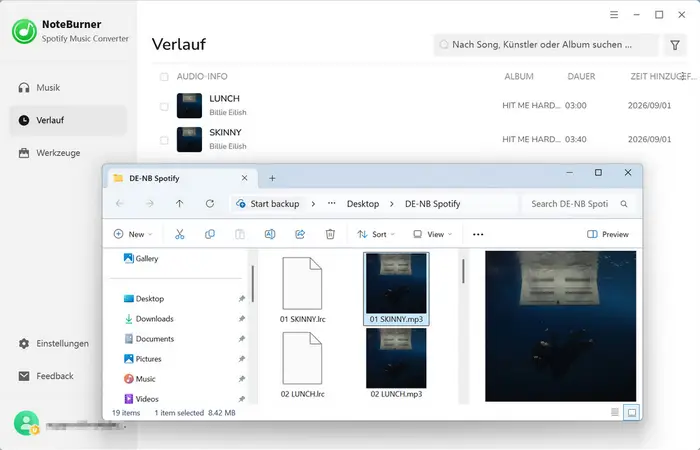Close the DE-NB Spotify Explorer tab

point(244,178)
